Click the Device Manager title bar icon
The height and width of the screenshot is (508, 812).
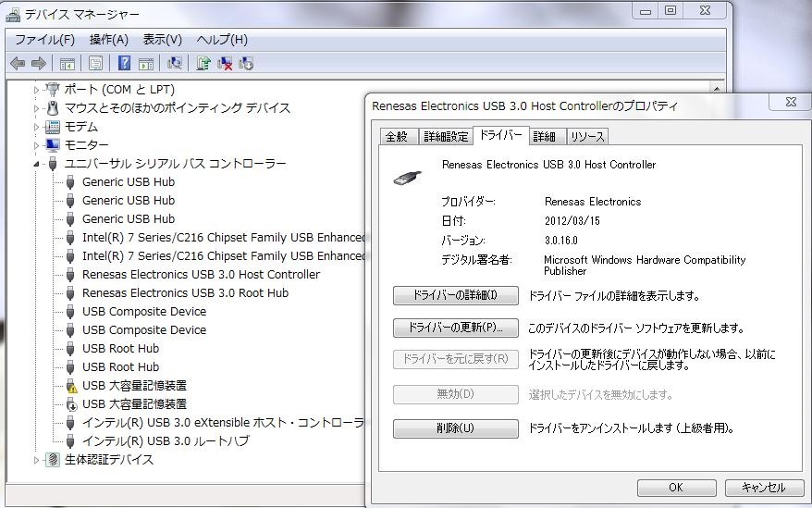(x=13, y=15)
